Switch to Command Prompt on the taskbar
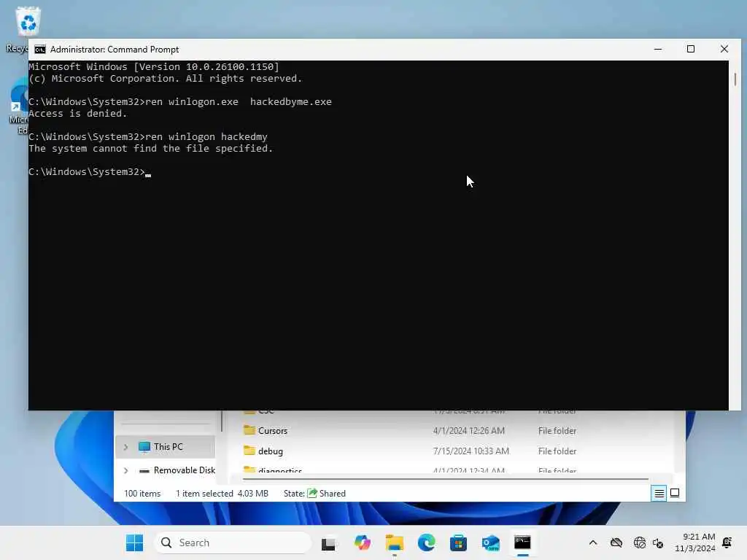747x560 pixels. [x=522, y=542]
